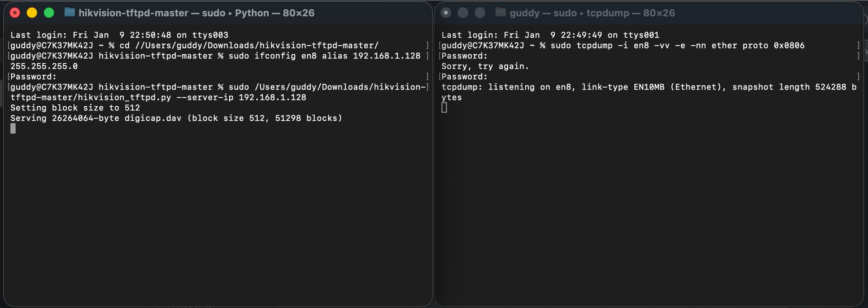Click folder proxy icon beside guddy tcpdump title
The image size is (868, 308).
(500, 12)
